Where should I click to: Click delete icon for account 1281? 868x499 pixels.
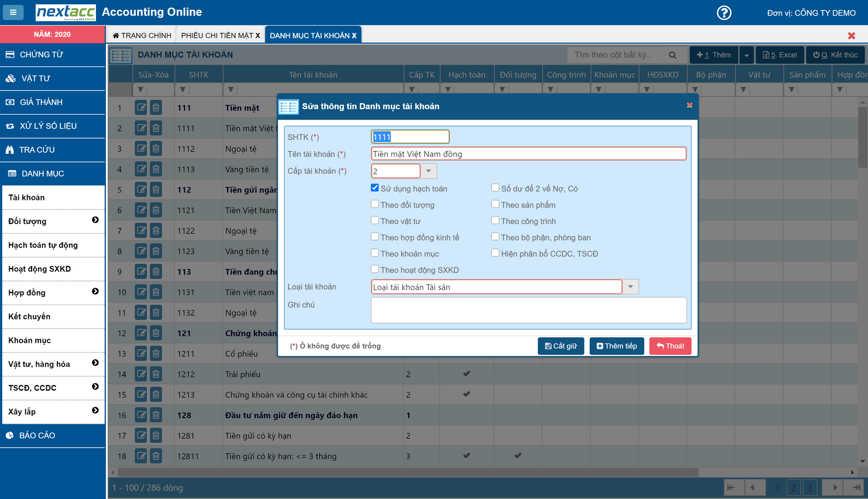tap(156, 436)
